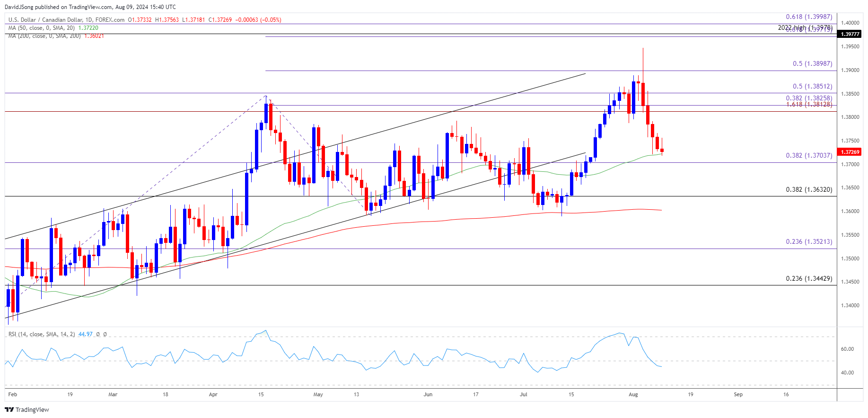
Task: Click the open price O1.37332
Action: (140, 20)
